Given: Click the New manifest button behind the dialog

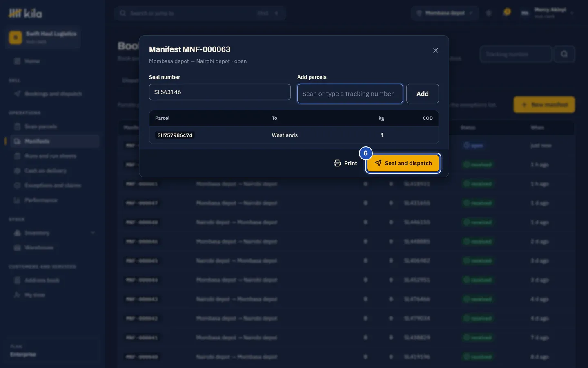Looking at the screenshot, I should point(544,105).
